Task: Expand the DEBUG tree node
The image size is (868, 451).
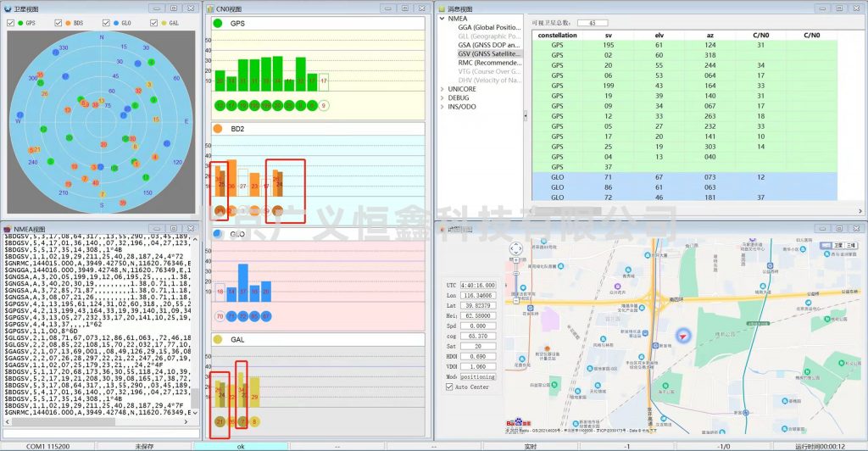Action: point(442,97)
